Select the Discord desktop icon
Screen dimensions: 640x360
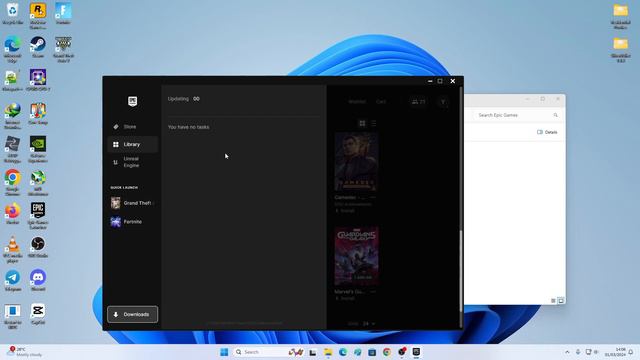coord(38,280)
